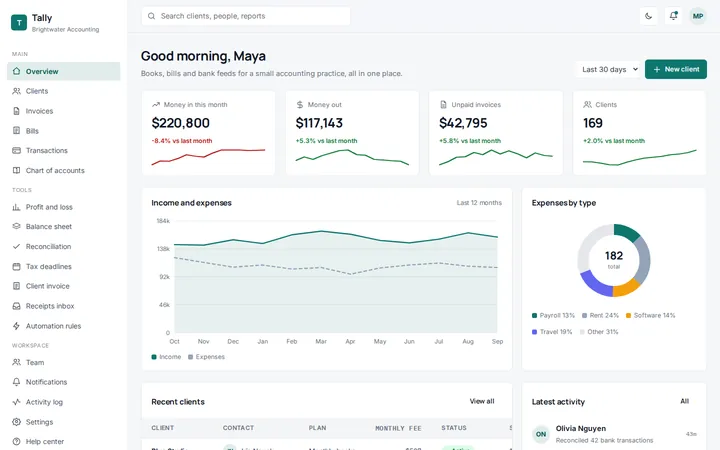
Task: Click the Other 31% legend label
Action: (603, 332)
